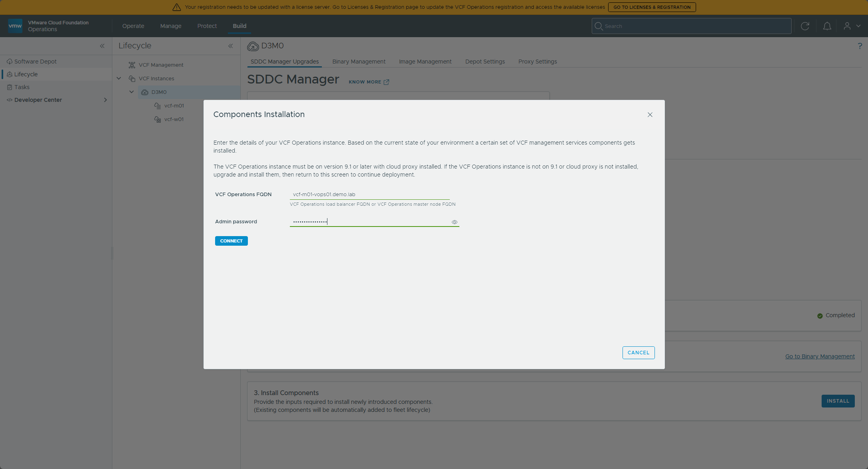868x469 pixels.
Task: Switch to Proxy Settings tab
Action: [x=538, y=62]
